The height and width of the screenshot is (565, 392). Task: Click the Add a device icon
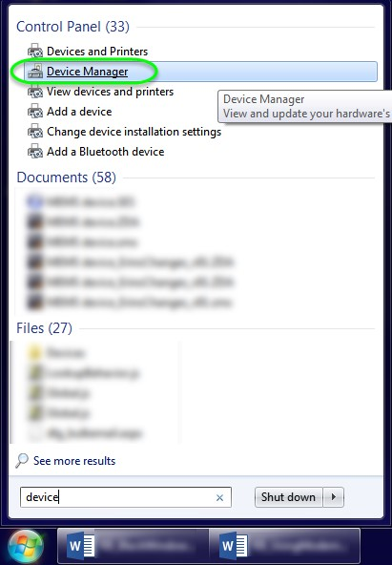click(x=35, y=112)
